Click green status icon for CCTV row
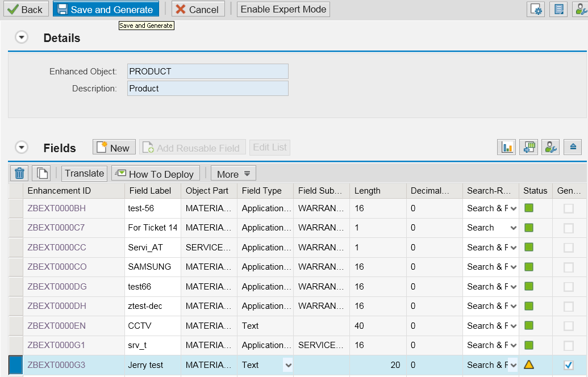Viewport: 588px width, 377px height. (529, 325)
